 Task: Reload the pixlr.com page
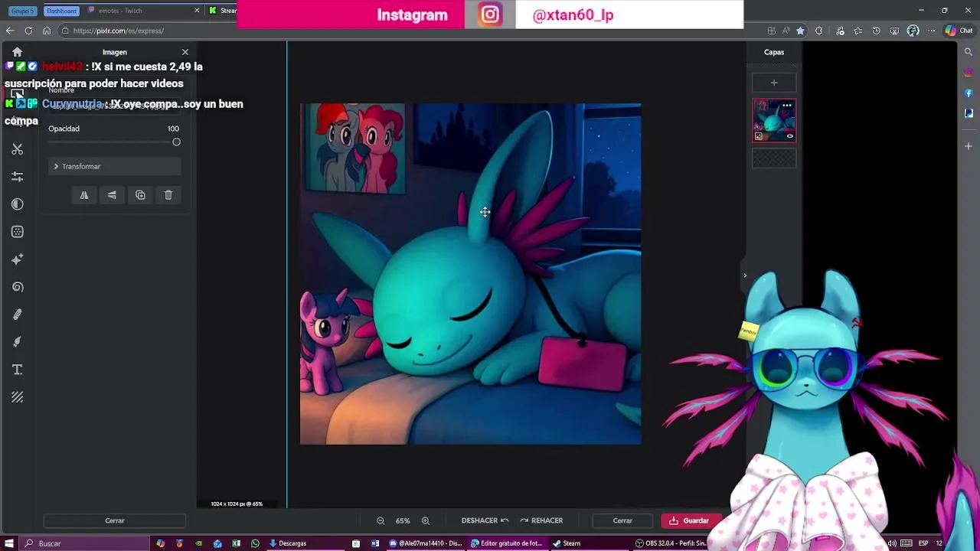point(28,31)
